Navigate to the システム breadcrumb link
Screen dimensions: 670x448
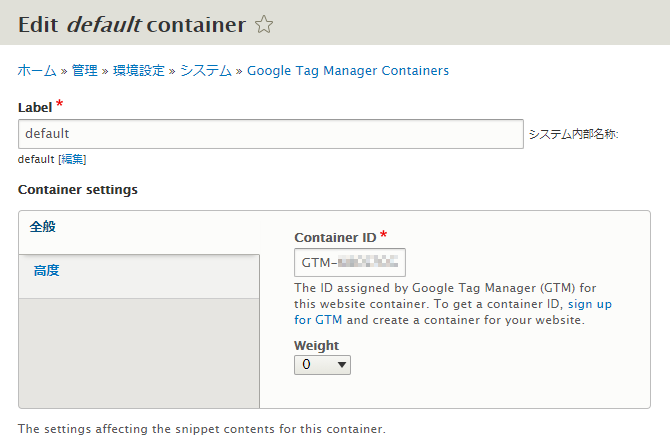pyautogui.click(x=206, y=71)
